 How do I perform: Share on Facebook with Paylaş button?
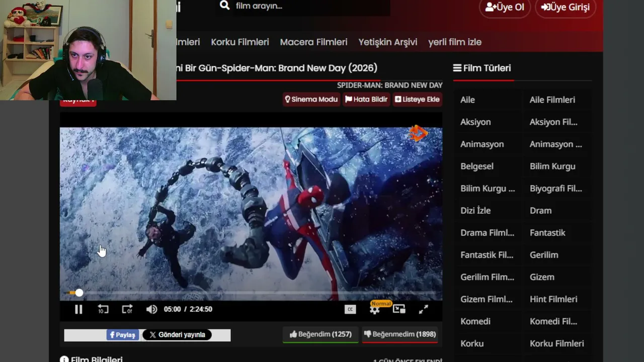pos(122,335)
